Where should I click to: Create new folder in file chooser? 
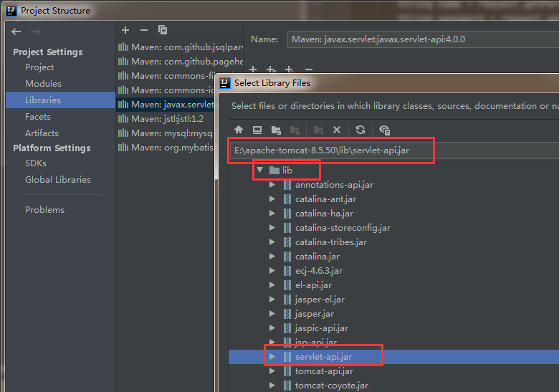tap(318, 130)
